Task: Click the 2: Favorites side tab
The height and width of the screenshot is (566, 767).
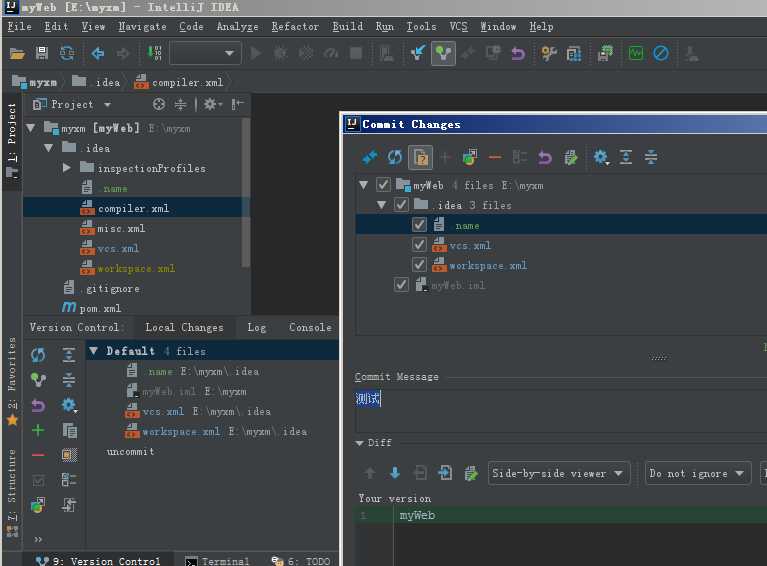Action: click(12, 380)
